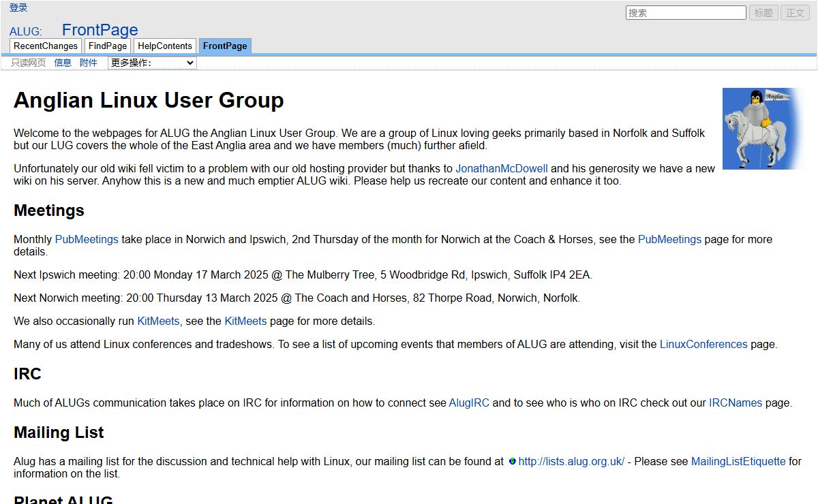Viewport: 818px width, 504px height.
Task: Visit the LinuxConferences page link
Action: click(703, 345)
